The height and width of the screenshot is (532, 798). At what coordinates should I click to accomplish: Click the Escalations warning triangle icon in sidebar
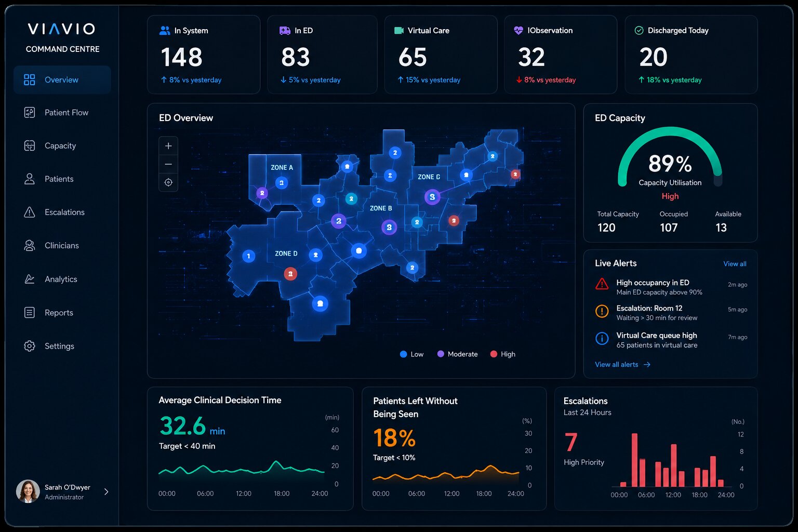30,212
